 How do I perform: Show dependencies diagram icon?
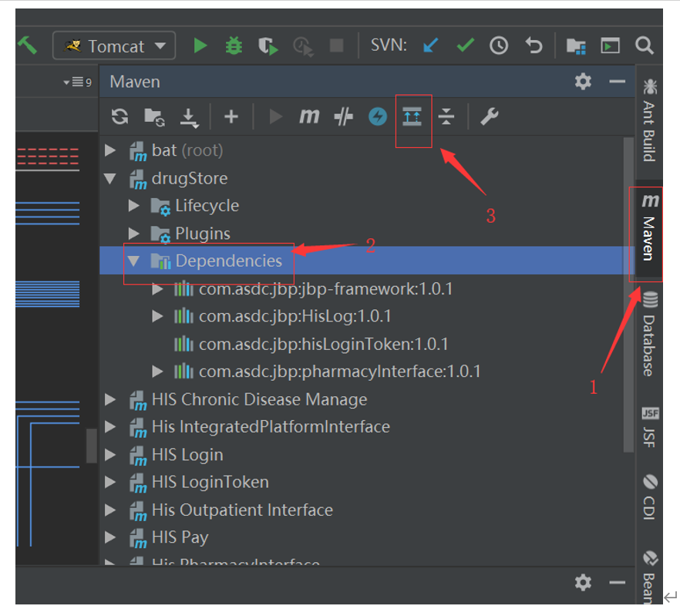[x=412, y=116]
